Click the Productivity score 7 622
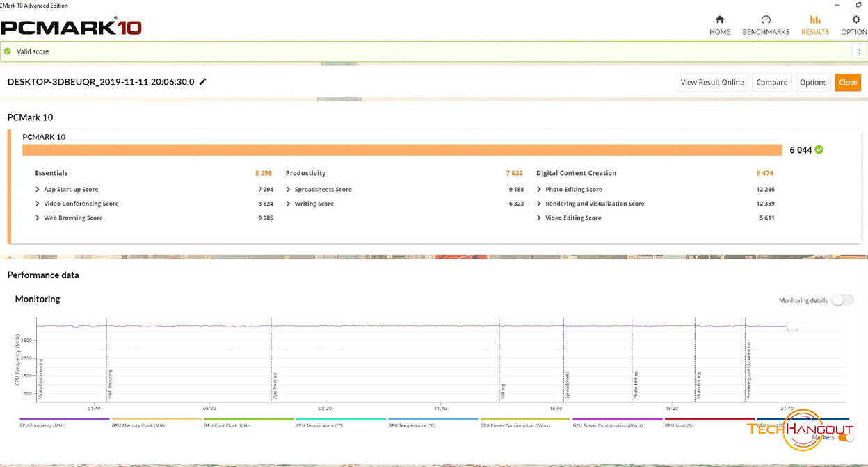 click(514, 173)
